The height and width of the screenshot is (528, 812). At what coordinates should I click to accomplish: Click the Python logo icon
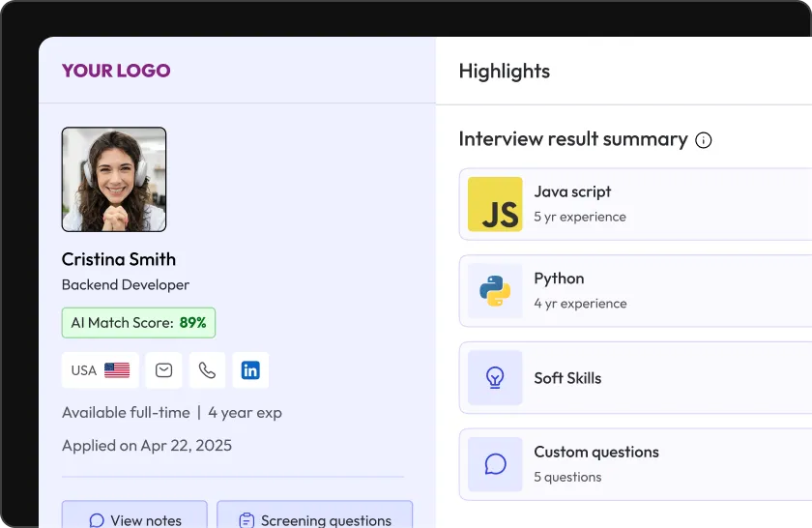click(x=495, y=291)
